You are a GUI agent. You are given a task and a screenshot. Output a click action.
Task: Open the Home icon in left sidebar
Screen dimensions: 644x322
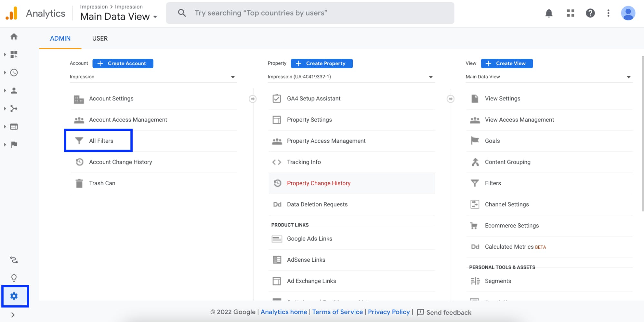pyautogui.click(x=14, y=36)
